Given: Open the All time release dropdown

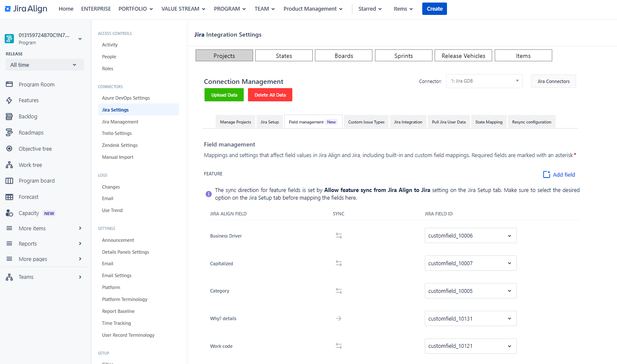Looking at the screenshot, I should pos(44,65).
